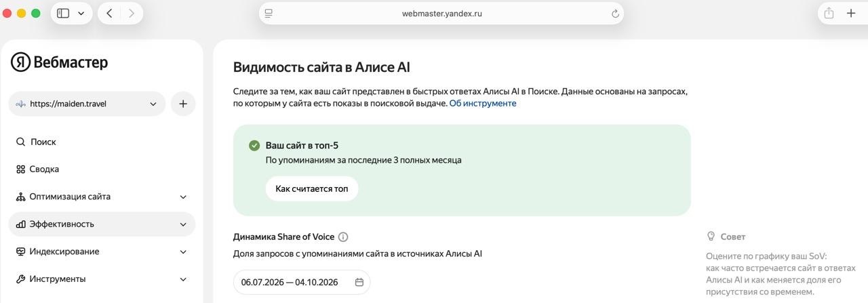Click the Yandex Webmaster logo
The width and height of the screenshot is (868, 303).
tap(59, 62)
